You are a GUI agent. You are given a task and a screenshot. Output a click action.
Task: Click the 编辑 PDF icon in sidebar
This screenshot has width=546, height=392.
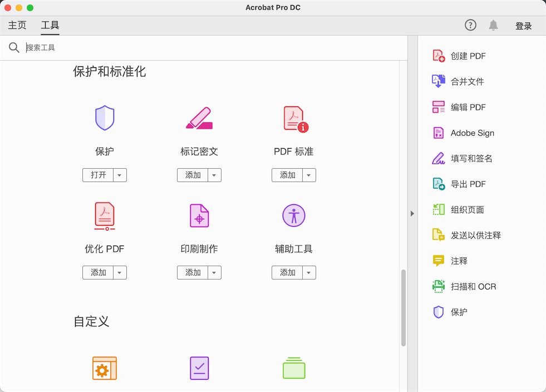439,107
